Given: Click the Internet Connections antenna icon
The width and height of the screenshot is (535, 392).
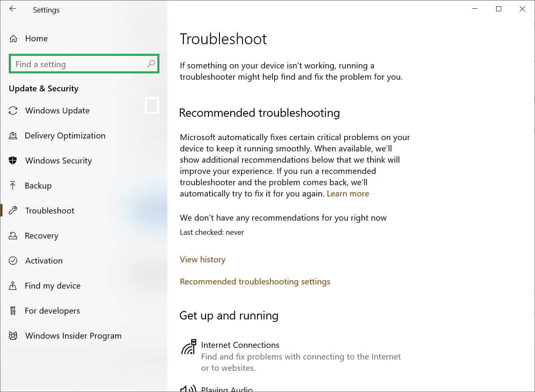Looking at the screenshot, I should coord(189,347).
